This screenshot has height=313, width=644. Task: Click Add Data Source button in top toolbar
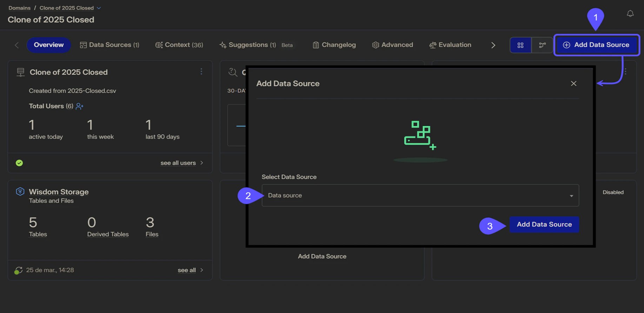[x=596, y=45]
